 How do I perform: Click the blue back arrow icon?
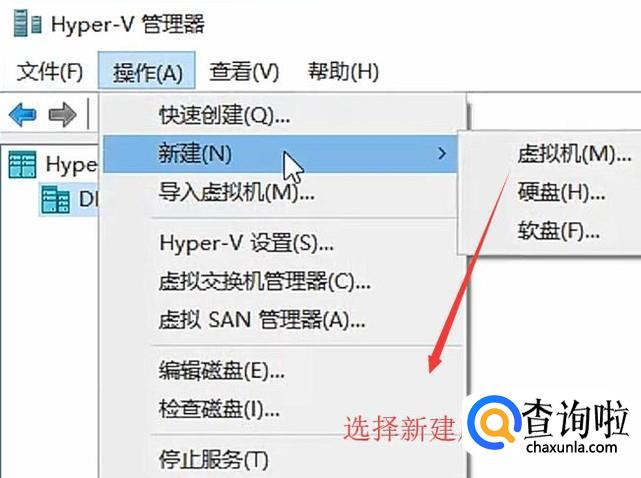tap(22, 114)
